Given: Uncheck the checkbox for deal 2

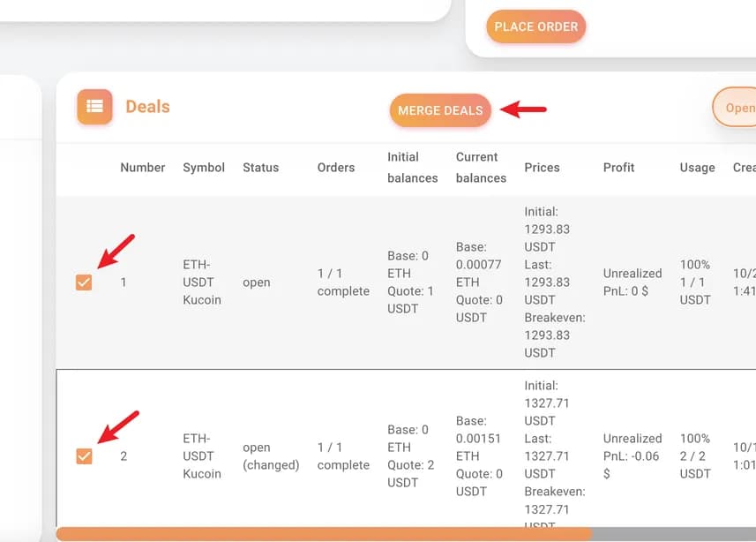Looking at the screenshot, I should (84, 456).
